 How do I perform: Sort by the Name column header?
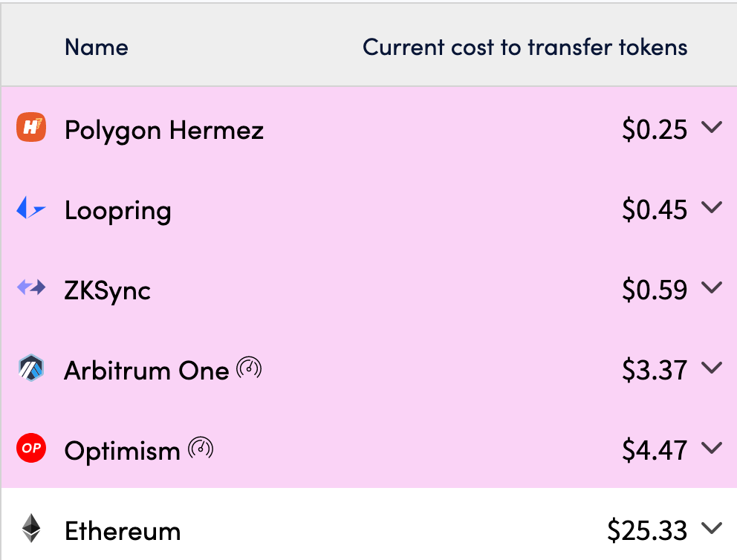pos(97,48)
